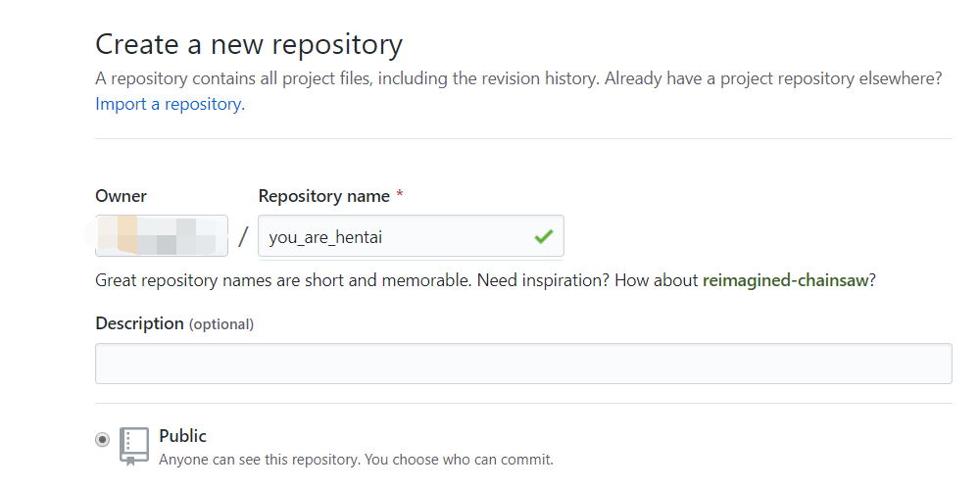
Task: Select the Public radio button
Action: [x=103, y=440]
